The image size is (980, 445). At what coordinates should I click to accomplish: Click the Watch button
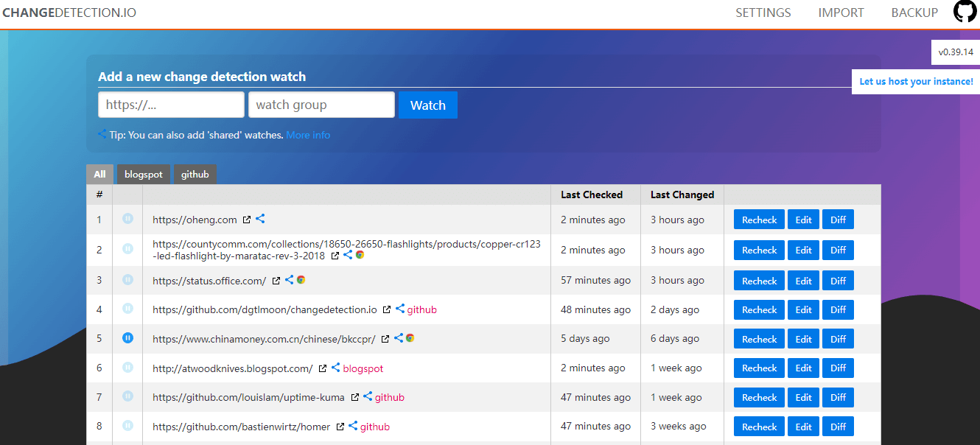coord(428,105)
